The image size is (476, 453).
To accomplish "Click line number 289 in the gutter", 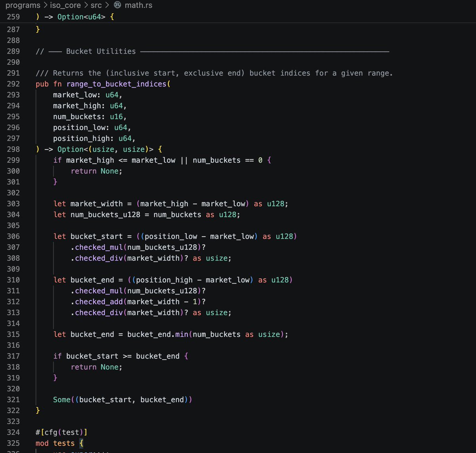I will [13, 51].
